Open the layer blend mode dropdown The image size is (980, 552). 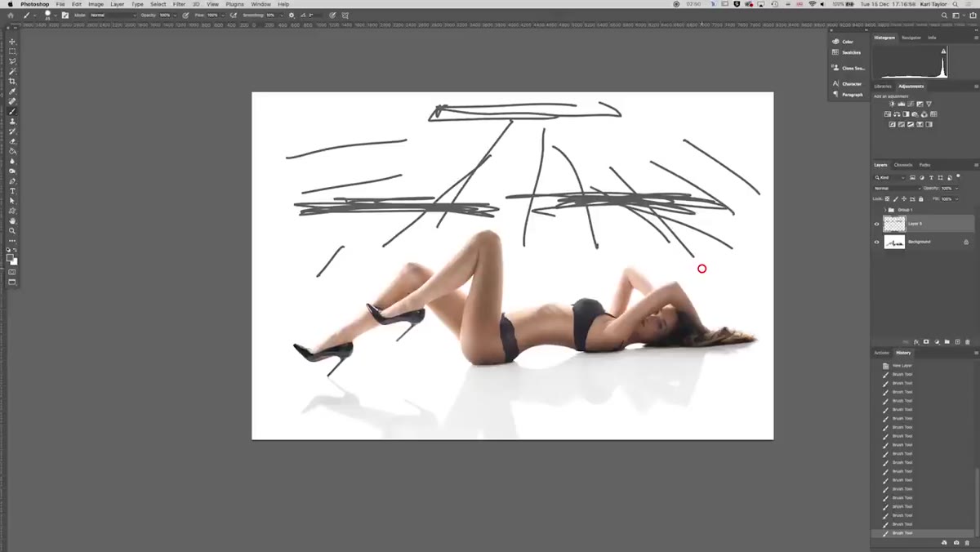[897, 188]
